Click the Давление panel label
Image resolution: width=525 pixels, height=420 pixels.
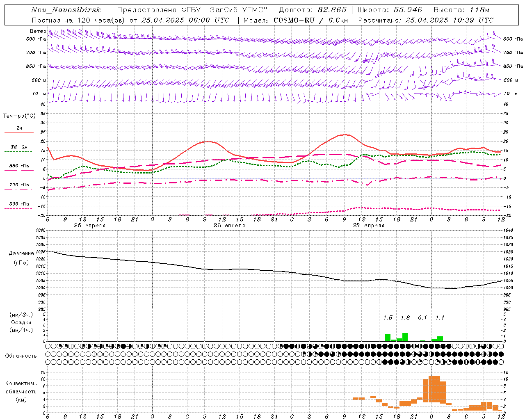point(21,253)
